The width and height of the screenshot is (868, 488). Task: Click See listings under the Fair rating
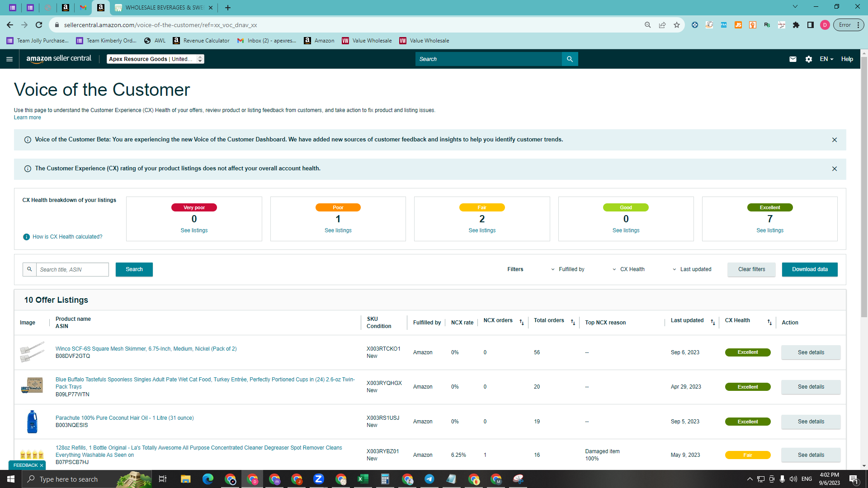click(482, 230)
